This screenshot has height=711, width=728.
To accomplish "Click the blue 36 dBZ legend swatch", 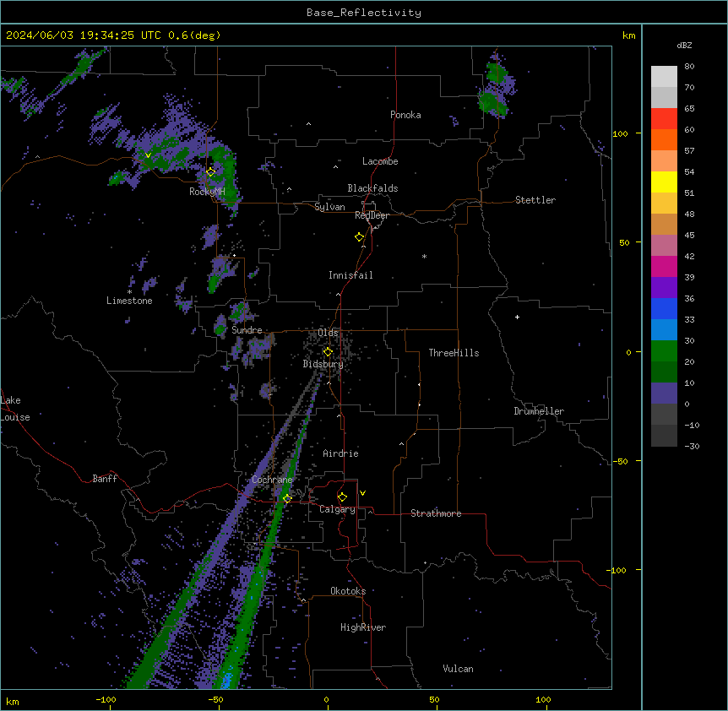I will pyautogui.click(x=664, y=308).
